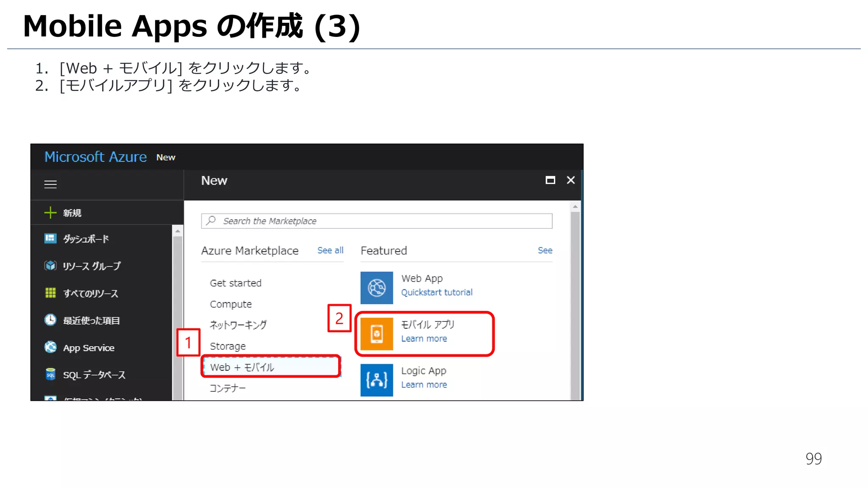The height and width of the screenshot is (488, 868).
Task: Select the ネットワーキング category
Action: (238, 325)
